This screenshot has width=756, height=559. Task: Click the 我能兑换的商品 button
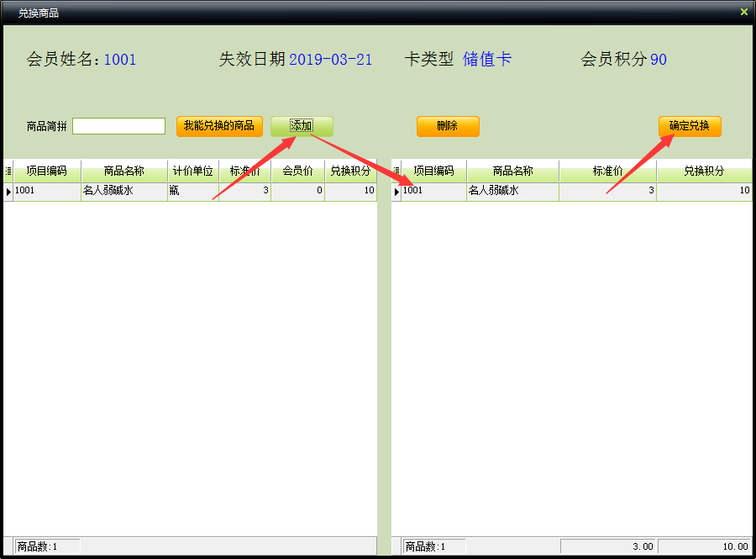click(x=219, y=126)
